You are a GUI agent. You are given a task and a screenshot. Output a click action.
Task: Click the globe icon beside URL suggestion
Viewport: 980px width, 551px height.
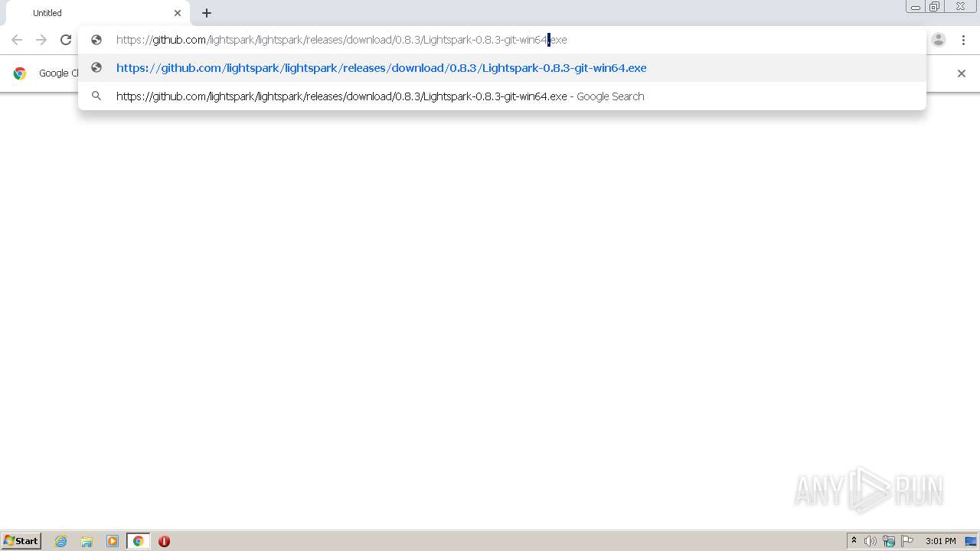[x=96, y=68]
